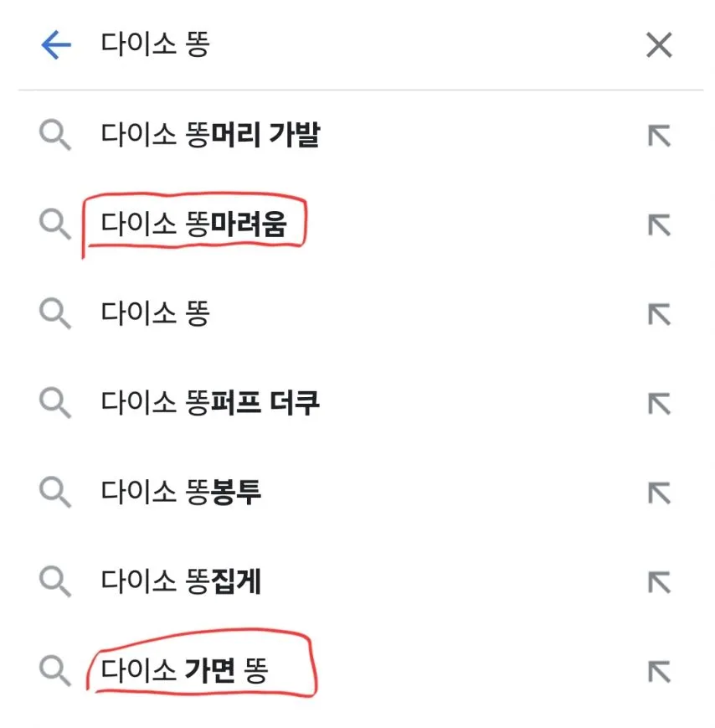Insert 다이소 똥마려움 using its arrow icon
Viewport: 715px width, 728px height.
click(660, 225)
